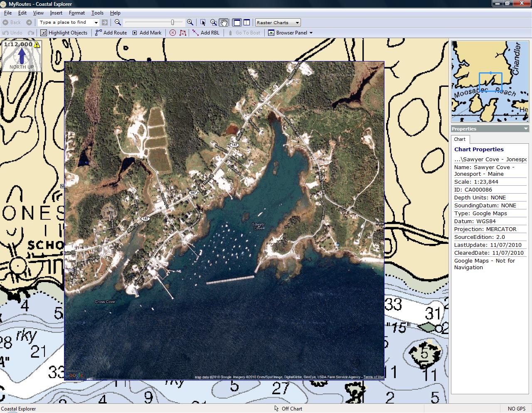This screenshot has height=413, width=532.
Task: Click the Chart Properties heading
Action: 479,149
